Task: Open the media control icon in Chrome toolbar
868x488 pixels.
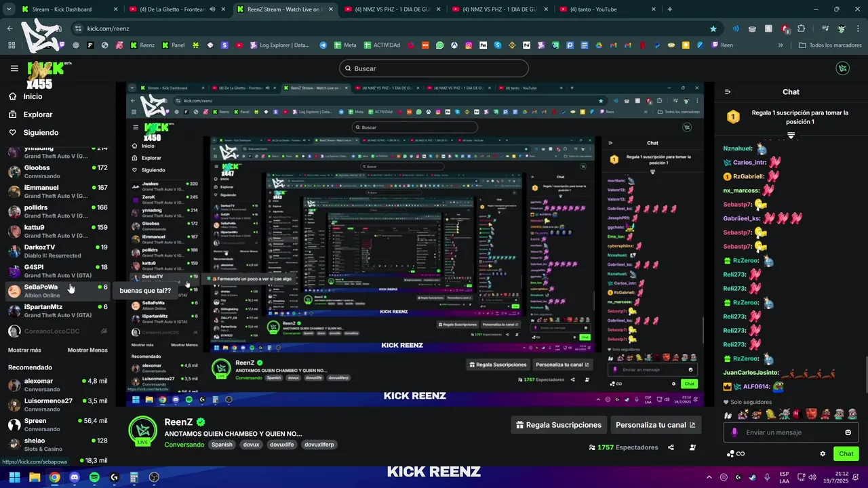Action: [825, 28]
